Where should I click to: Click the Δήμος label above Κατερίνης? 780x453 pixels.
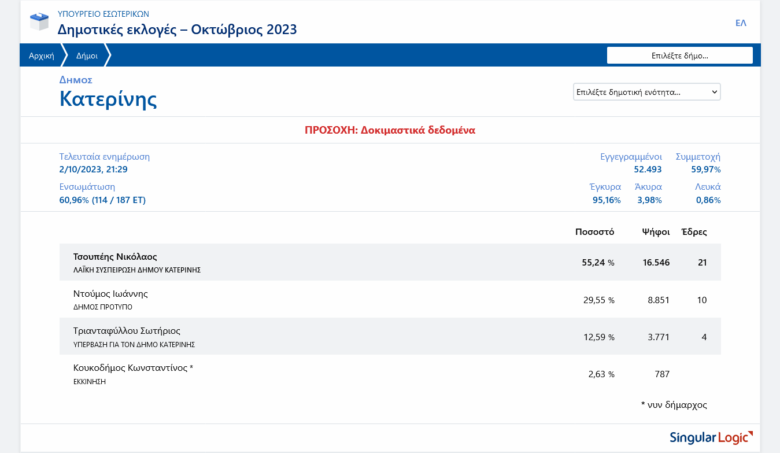[x=76, y=80]
